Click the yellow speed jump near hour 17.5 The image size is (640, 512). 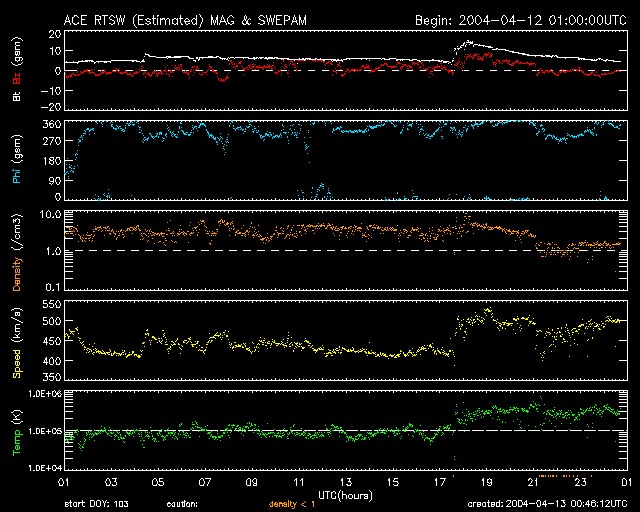coord(456,335)
